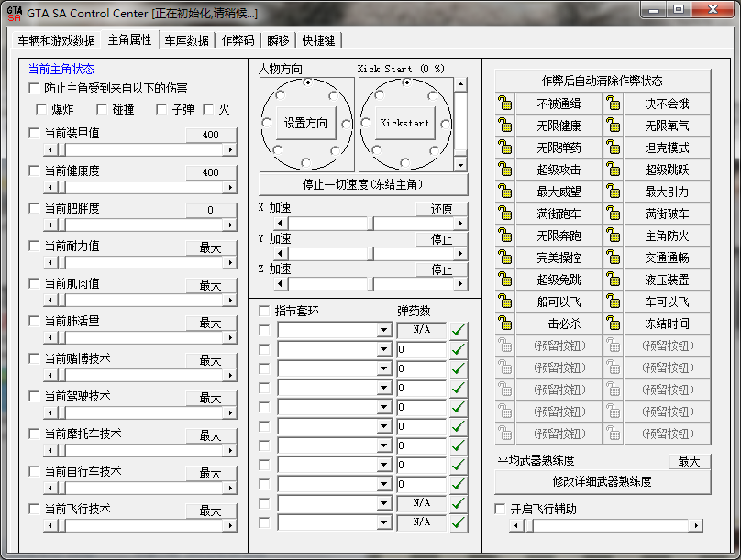741x560 pixels.
Task: Click the lock icon next to 一击必杀
Action: click(x=505, y=324)
